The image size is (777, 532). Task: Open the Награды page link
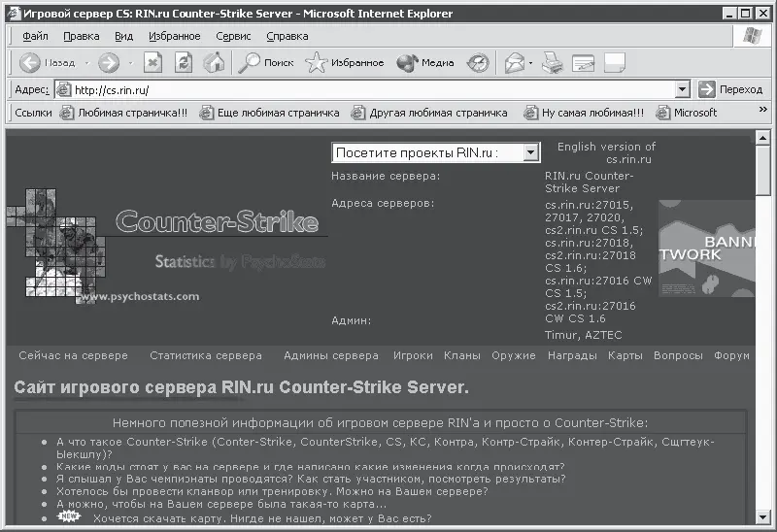click(x=572, y=355)
